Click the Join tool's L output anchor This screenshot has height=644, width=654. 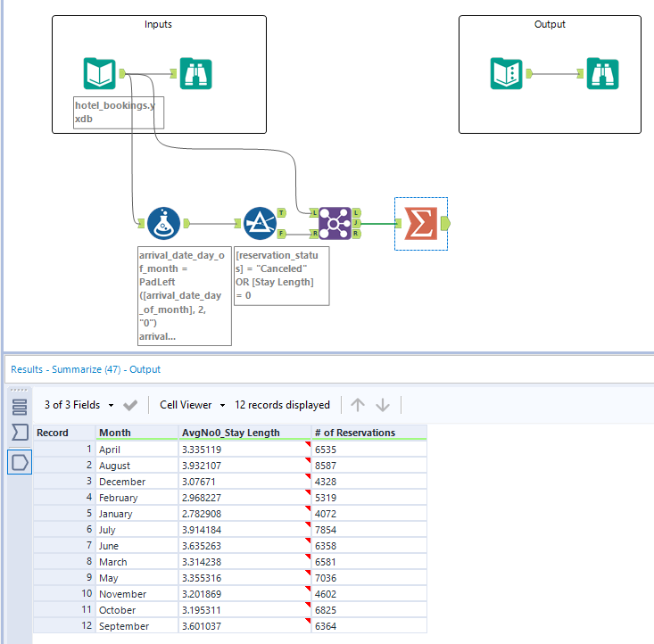[356, 212]
